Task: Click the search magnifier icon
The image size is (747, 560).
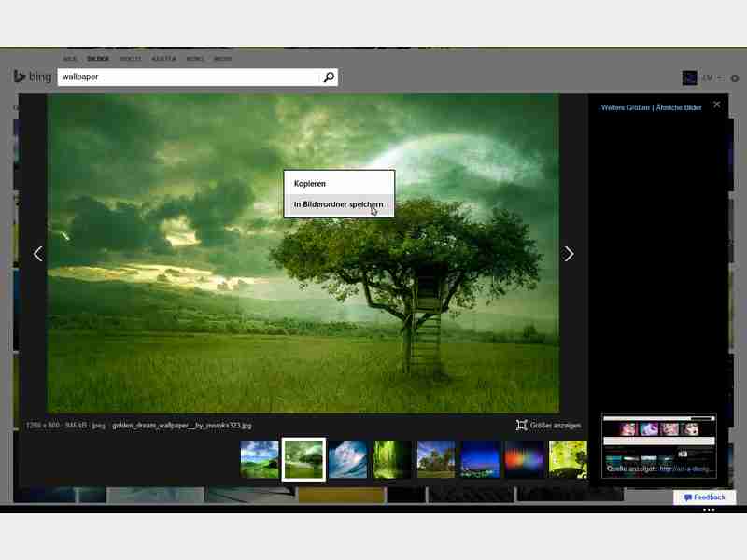Action: (329, 77)
